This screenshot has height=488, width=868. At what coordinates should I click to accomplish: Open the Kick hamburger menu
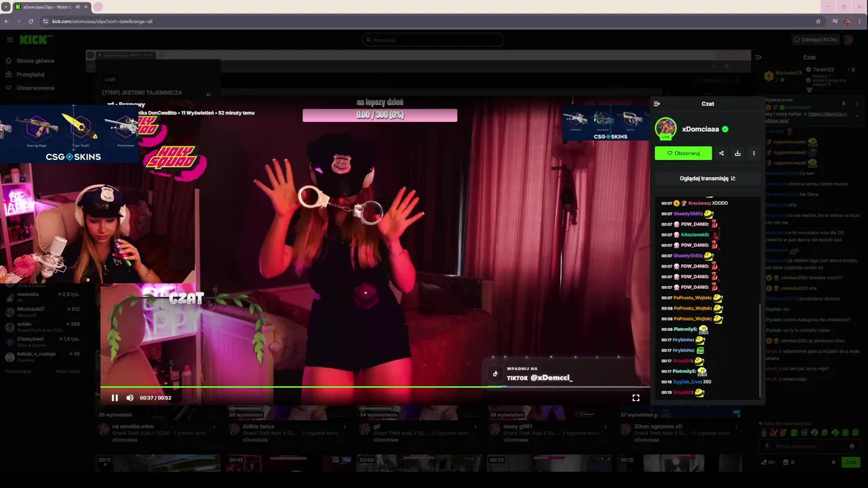(x=9, y=40)
